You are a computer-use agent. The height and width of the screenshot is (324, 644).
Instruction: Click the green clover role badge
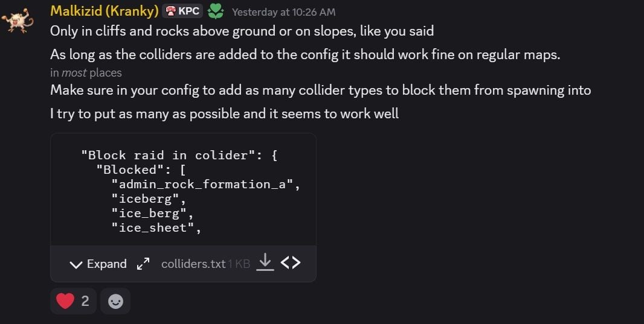coord(216,11)
